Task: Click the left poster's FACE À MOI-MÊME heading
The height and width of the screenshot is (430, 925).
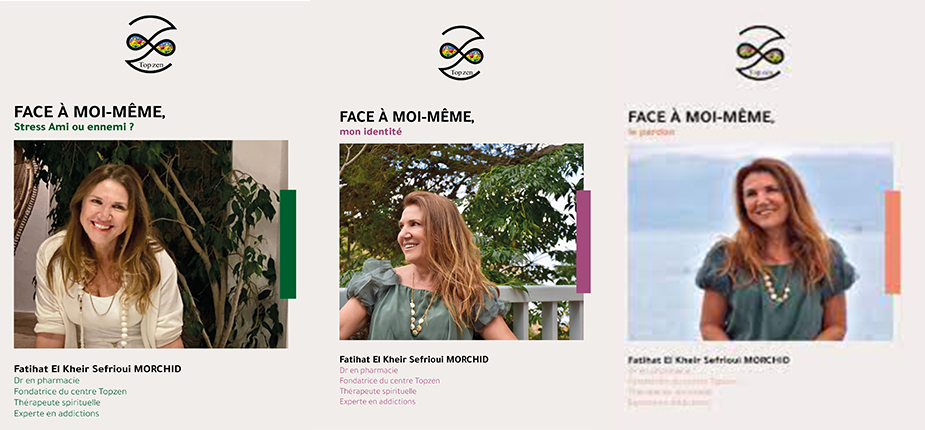Action: coord(90,112)
